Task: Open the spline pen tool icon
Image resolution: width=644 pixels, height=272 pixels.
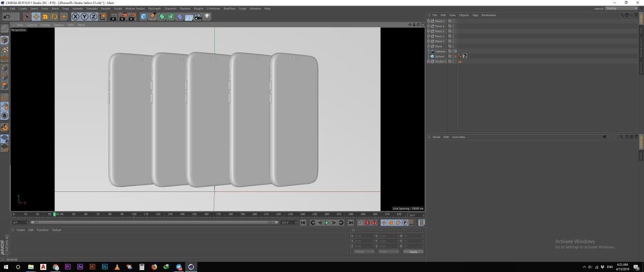Action: coord(152,17)
